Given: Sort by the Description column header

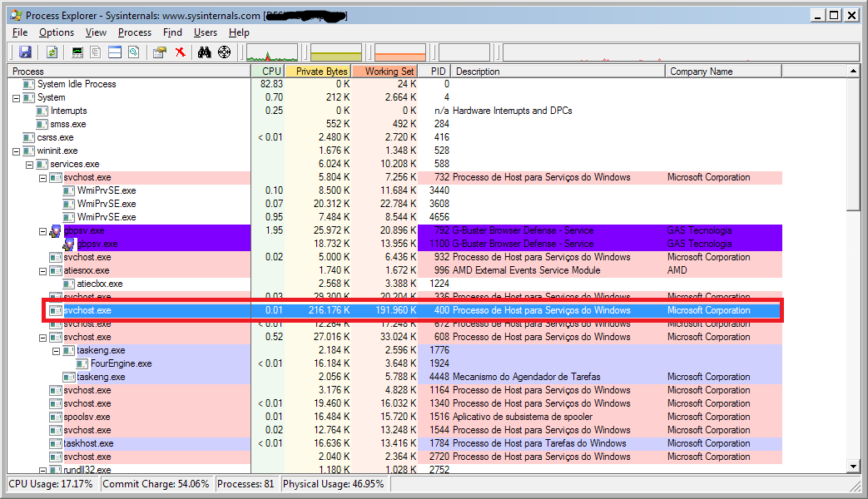Looking at the screenshot, I should point(558,72).
